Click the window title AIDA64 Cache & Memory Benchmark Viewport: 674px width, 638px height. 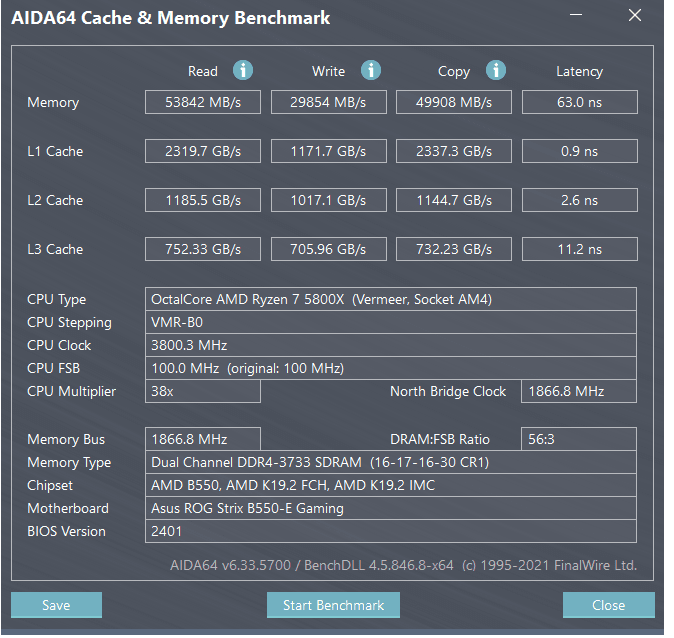coord(171,18)
